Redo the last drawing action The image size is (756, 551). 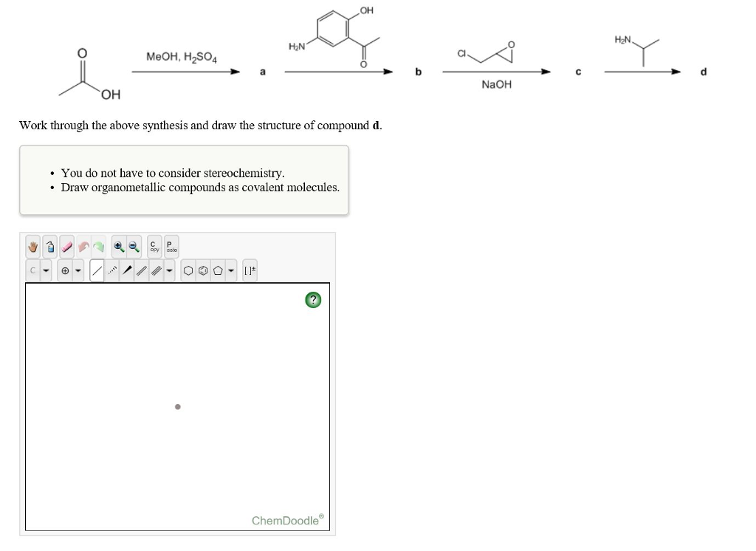tap(99, 246)
